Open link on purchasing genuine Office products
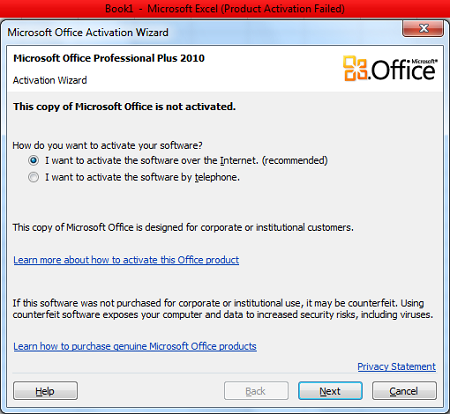Image resolution: width=450 pixels, height=414 pixels. click(135, 346)
